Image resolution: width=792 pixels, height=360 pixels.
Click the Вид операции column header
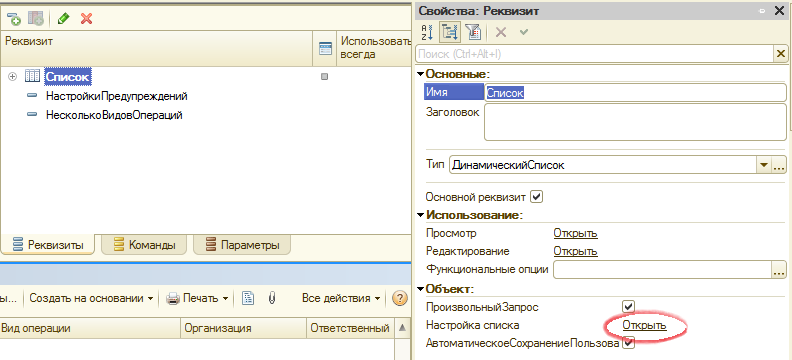pyautogui.click(x=90, y=329)
